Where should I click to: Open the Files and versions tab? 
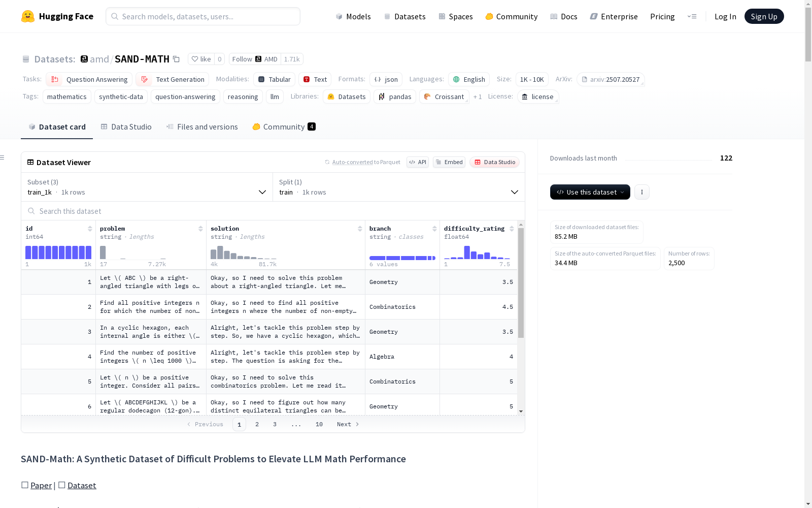click(202, 127)
